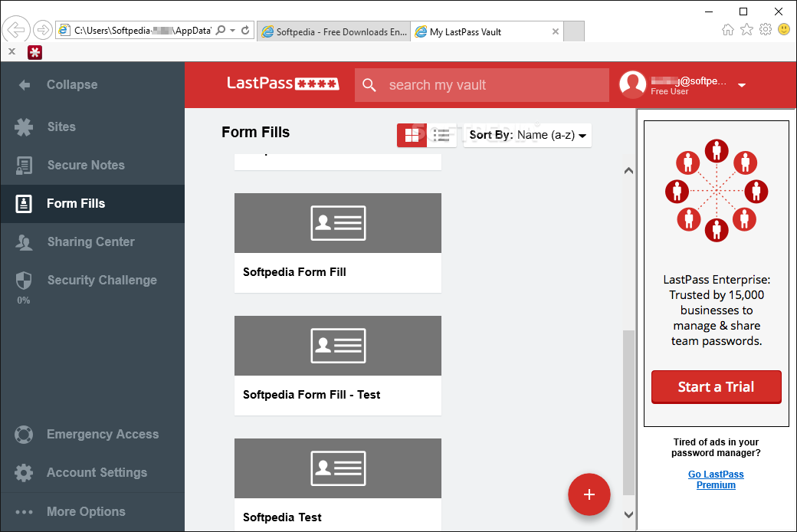The width and height of the screenshot is (797, 532).
Task: Open the Sharing Center people icon
Action: click(x=24, y=242)
